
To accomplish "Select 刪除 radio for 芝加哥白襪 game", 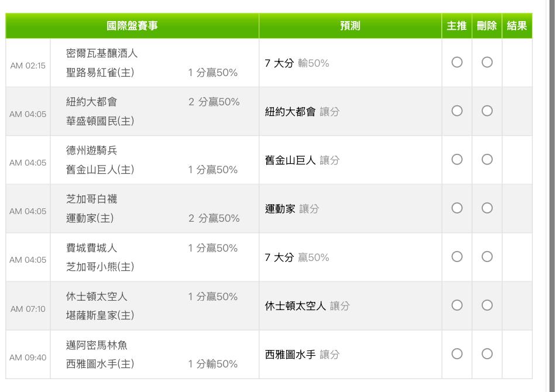I will click(x=487, y=208).
